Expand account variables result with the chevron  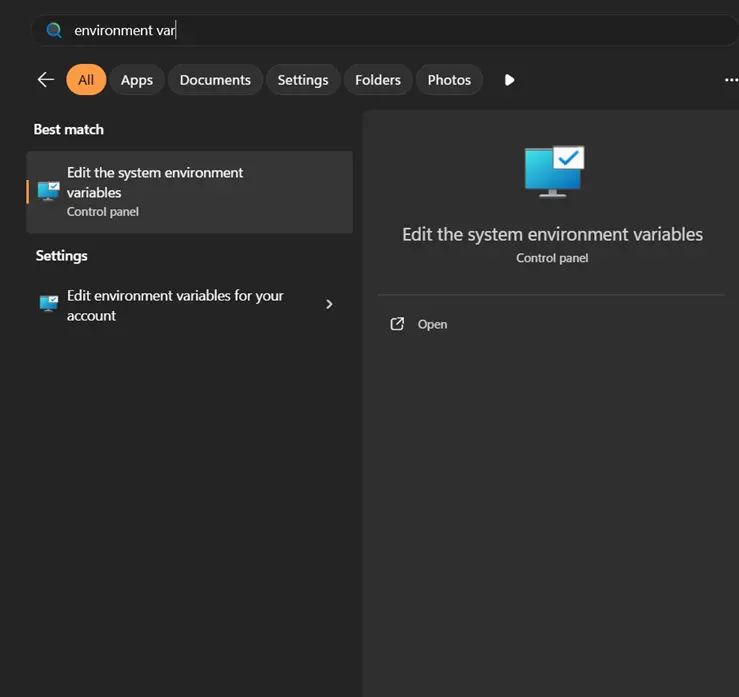coord(329,304)
